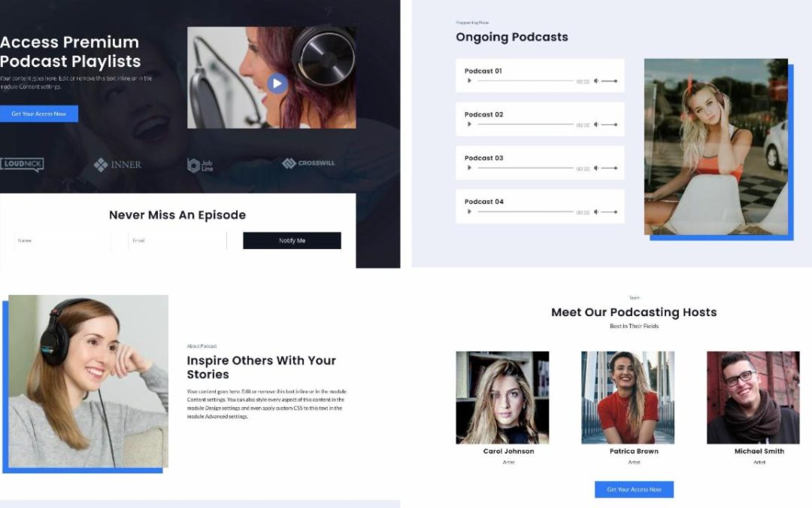Play Podcast 03 audio

469,168
